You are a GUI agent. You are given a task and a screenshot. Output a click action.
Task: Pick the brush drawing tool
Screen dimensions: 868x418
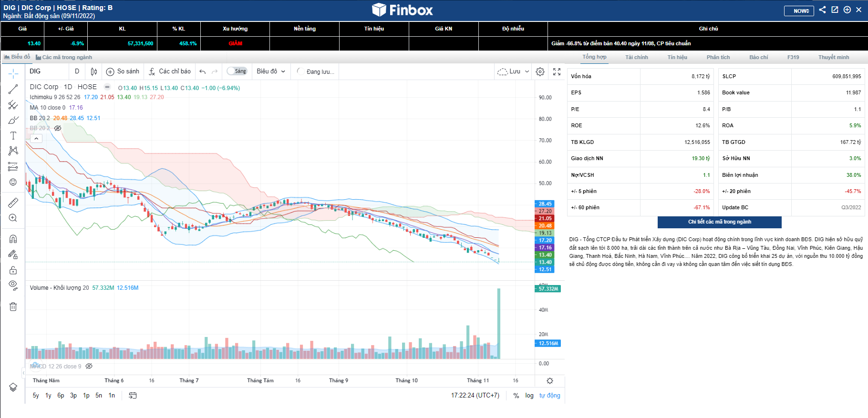(13, 120)
